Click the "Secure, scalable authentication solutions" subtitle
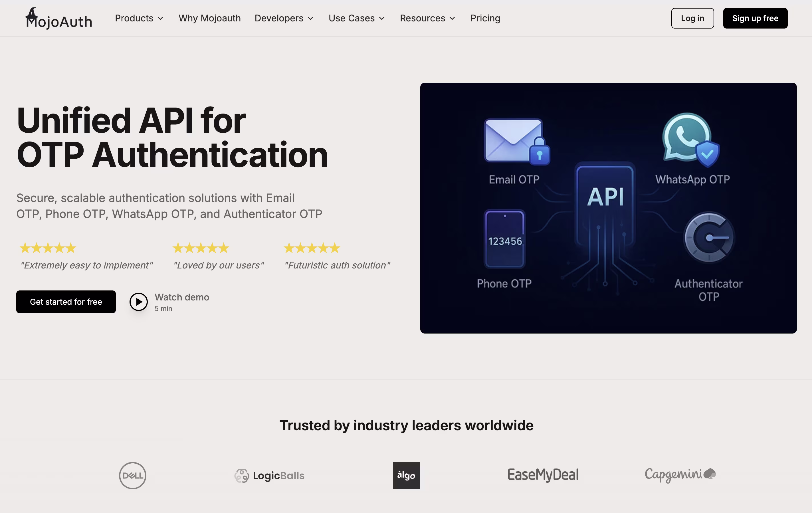 (169, 206)
